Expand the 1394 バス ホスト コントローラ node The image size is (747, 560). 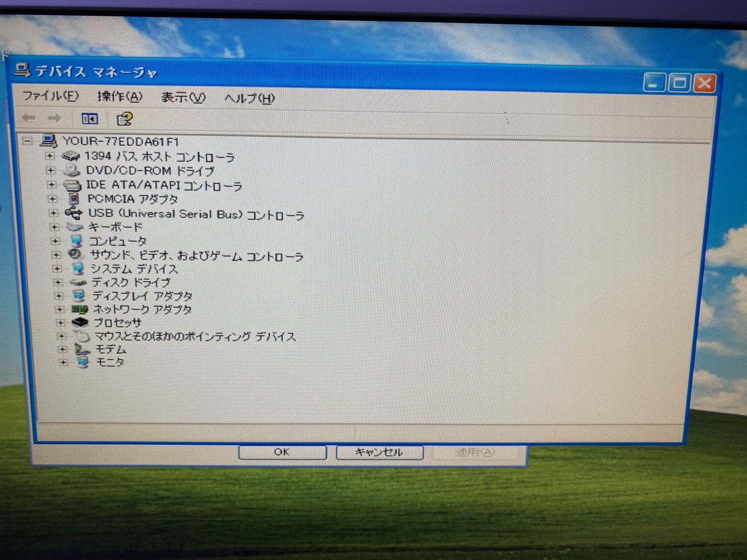click(50, 156)
